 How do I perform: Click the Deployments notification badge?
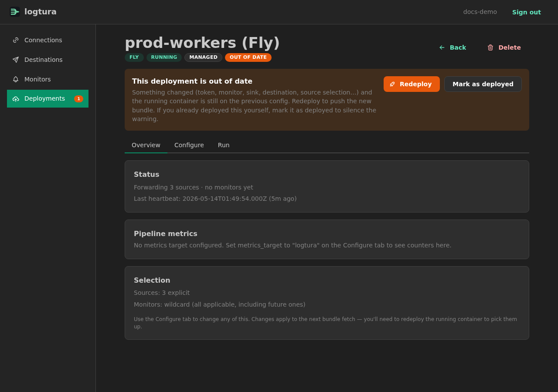tap(78, 99)
